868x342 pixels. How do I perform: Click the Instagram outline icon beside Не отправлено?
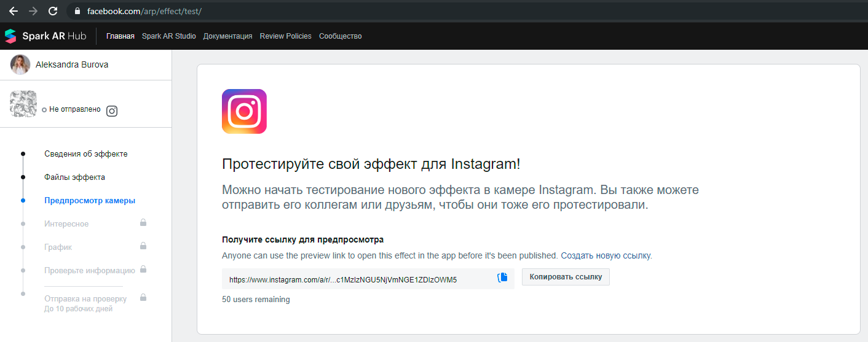click(x=112, y=111)
